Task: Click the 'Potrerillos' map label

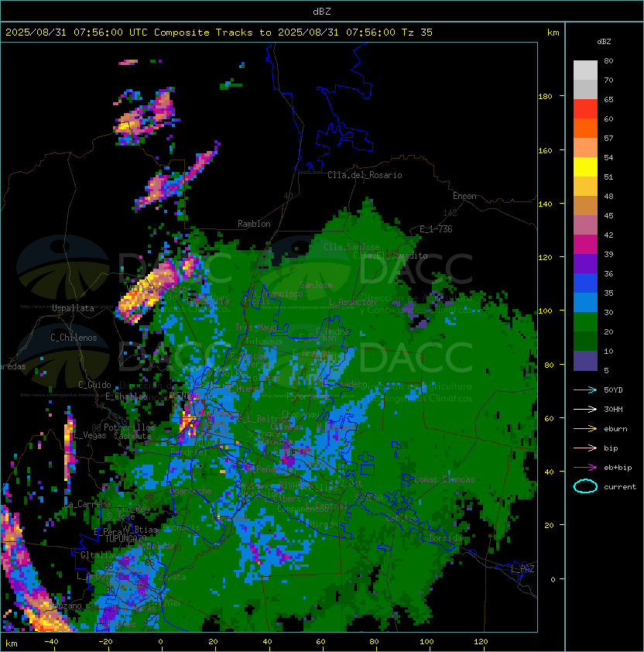Action: coord(129,427)
